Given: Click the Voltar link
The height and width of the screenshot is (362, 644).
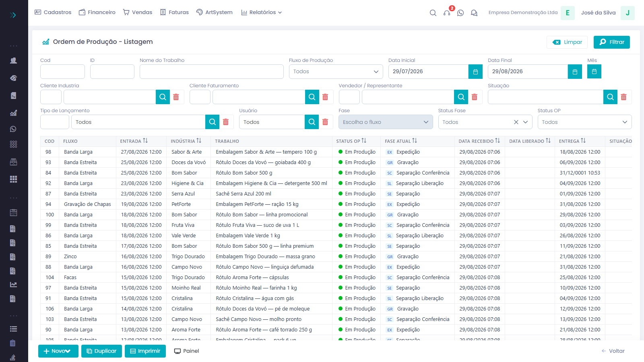Looking at the screenshot, I should point(613,351).
